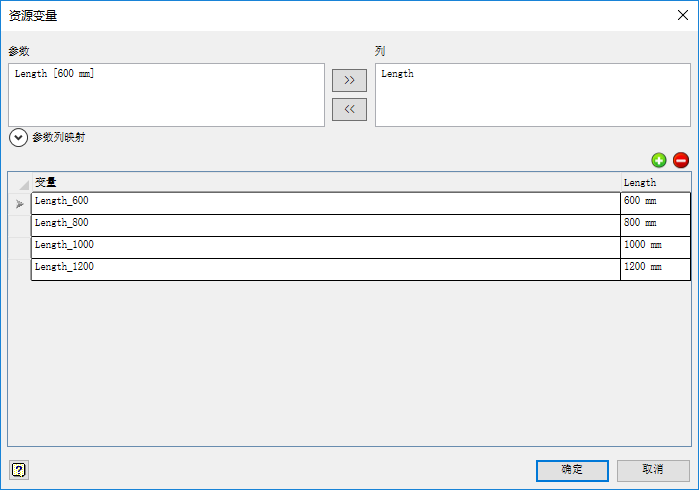Screen dimensions: 699x490
Task: Click the 取消 cancel button
Action: click(x=653, y=470)
